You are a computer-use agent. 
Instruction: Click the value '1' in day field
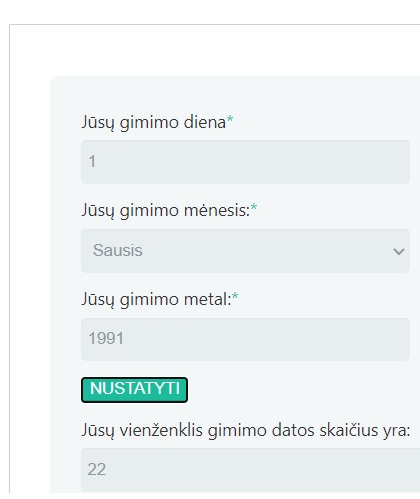pos(92,161)
